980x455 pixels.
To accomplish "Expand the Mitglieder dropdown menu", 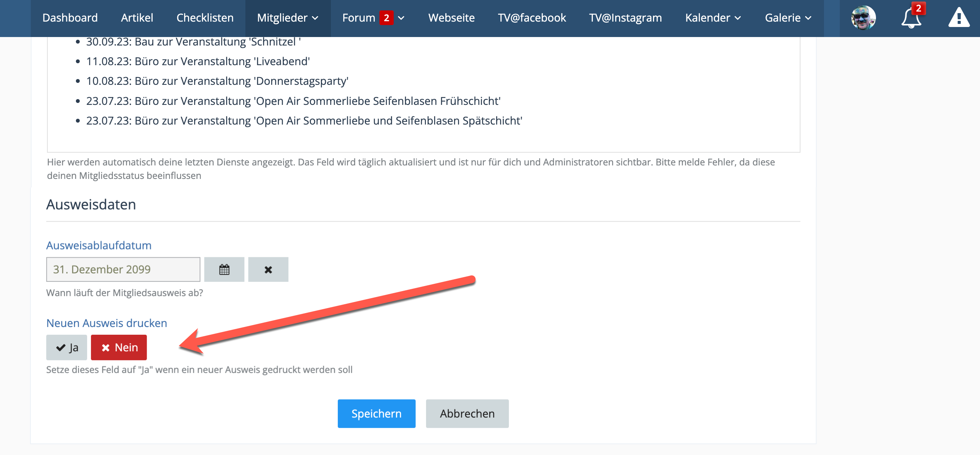I will point(288,18).
